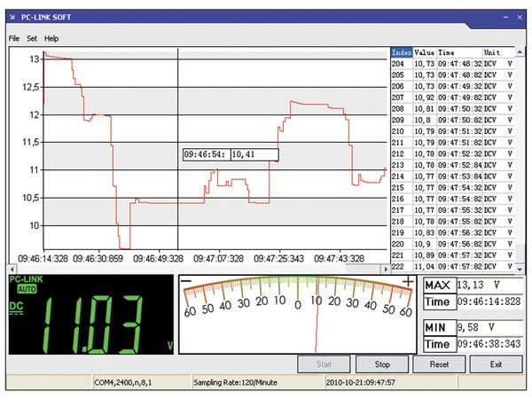Select table row with index 204

(x=452, y=64)
